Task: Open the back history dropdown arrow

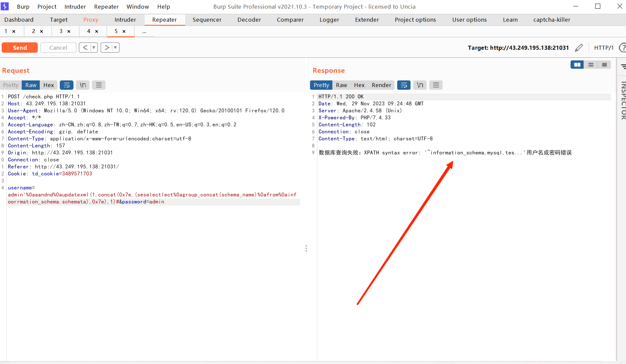Action: (x=94, y=48)
